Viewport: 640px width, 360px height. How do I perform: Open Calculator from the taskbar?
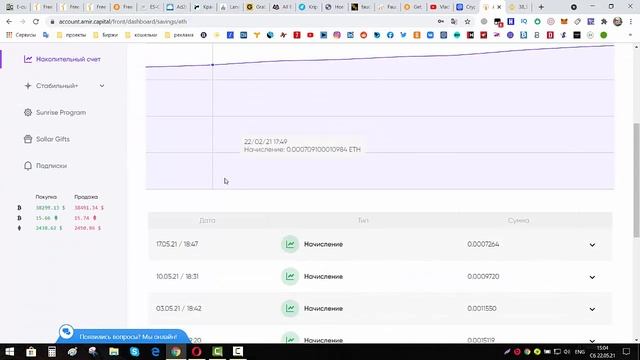coord(52,351)
